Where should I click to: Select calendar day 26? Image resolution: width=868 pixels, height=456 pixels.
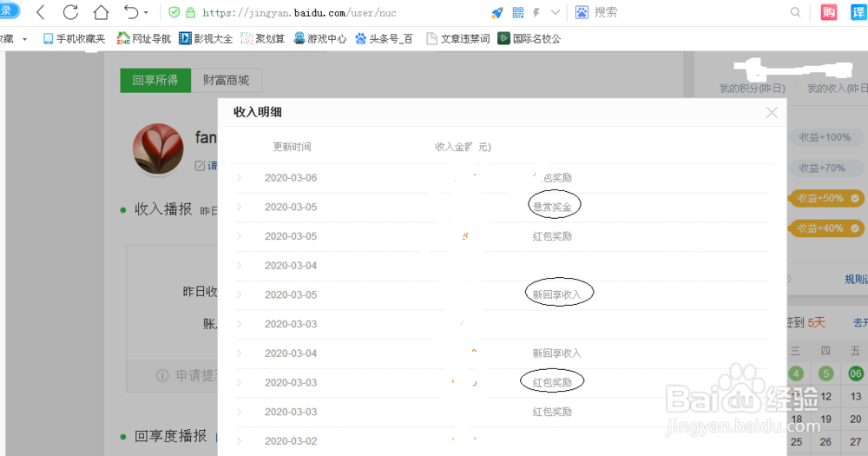coord(825,442)
